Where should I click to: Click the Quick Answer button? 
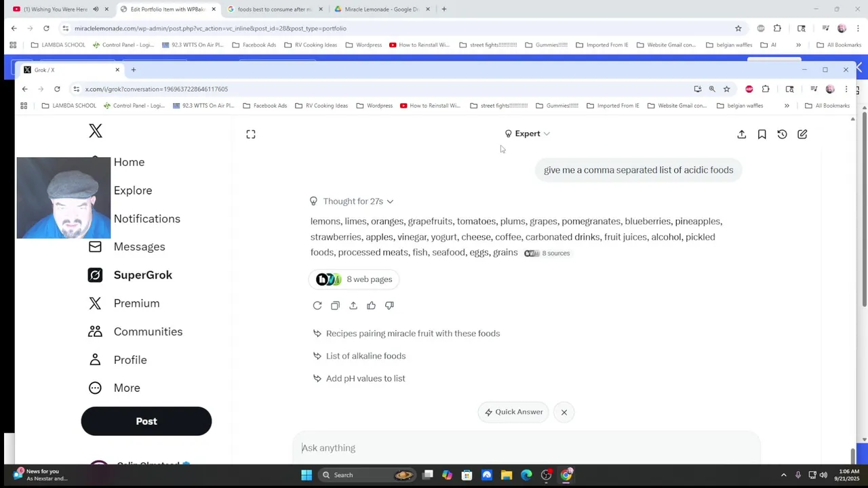pyautogui.click(x=513, y=412)
